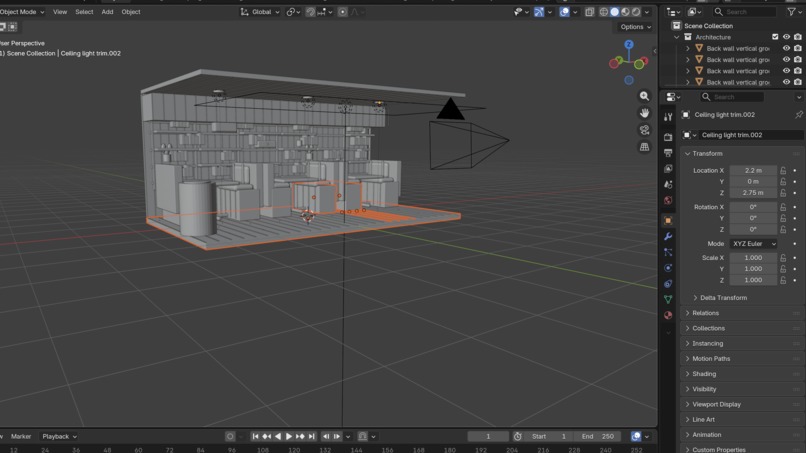Viewport: 806px width, 453px height.
Task: Open the World properties tab
Action: point(668,200)
